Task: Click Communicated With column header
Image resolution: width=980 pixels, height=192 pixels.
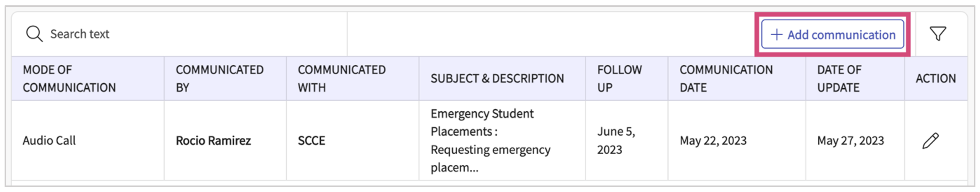Action: point(342,78)
